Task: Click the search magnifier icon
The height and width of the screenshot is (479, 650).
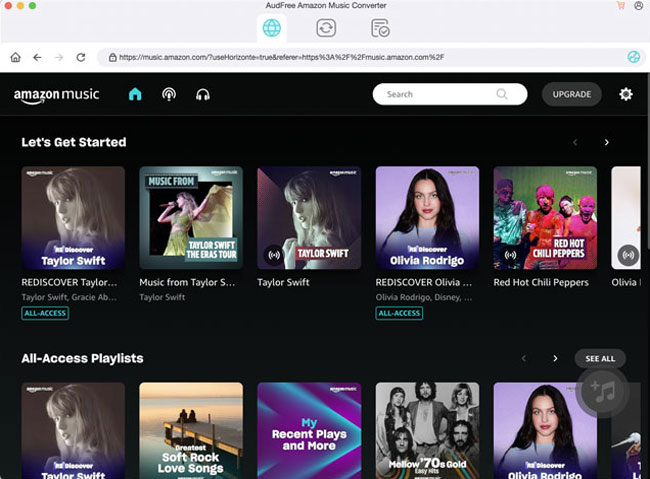Action: click(502, 94)
